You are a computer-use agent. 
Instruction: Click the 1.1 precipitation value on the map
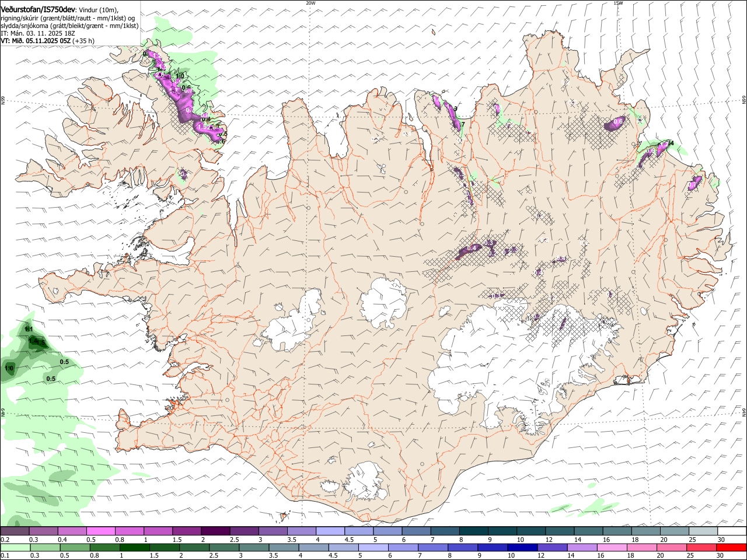tap(28, 330)
